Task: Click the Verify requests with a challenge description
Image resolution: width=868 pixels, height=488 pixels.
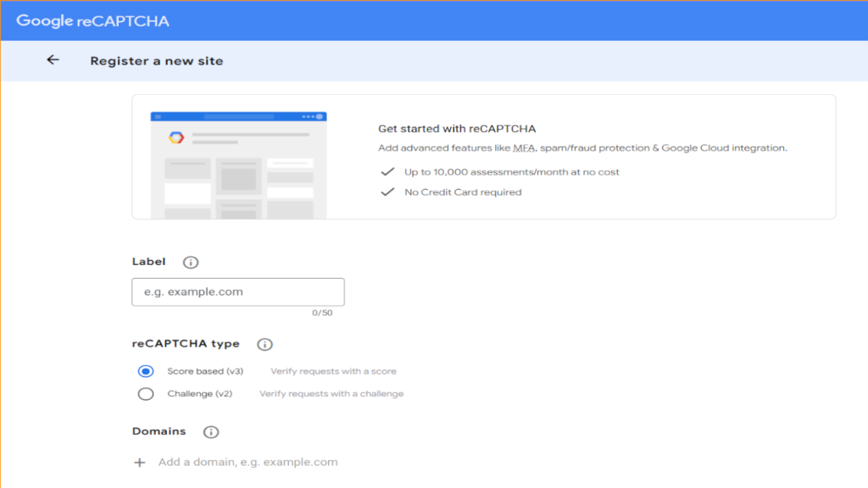Action: pyautogui.click(x=331, y=394)
